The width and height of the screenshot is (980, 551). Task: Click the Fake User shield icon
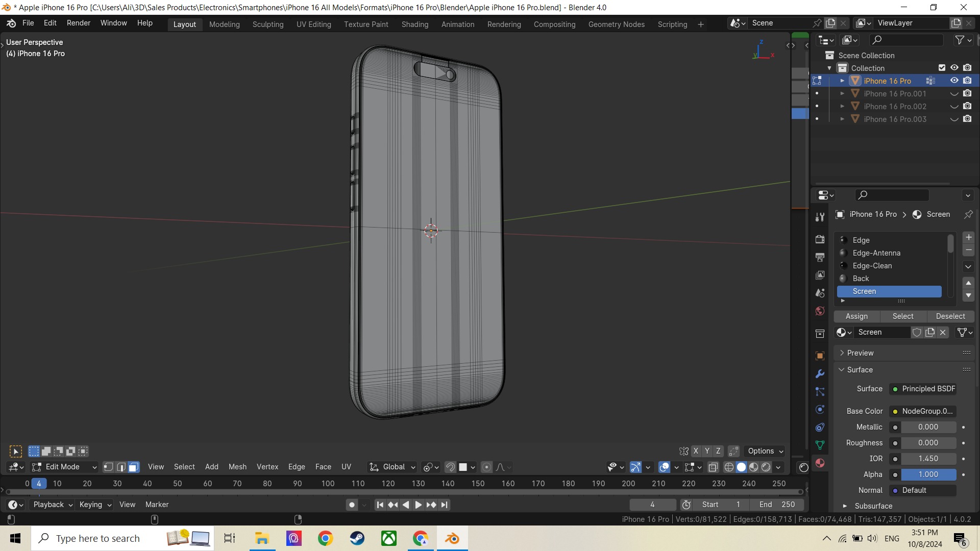point(917,332)
